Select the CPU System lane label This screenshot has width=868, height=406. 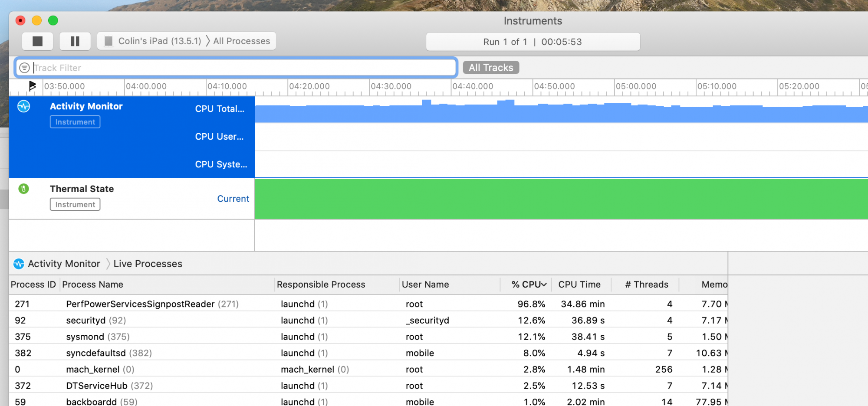(x=221, y=164)
